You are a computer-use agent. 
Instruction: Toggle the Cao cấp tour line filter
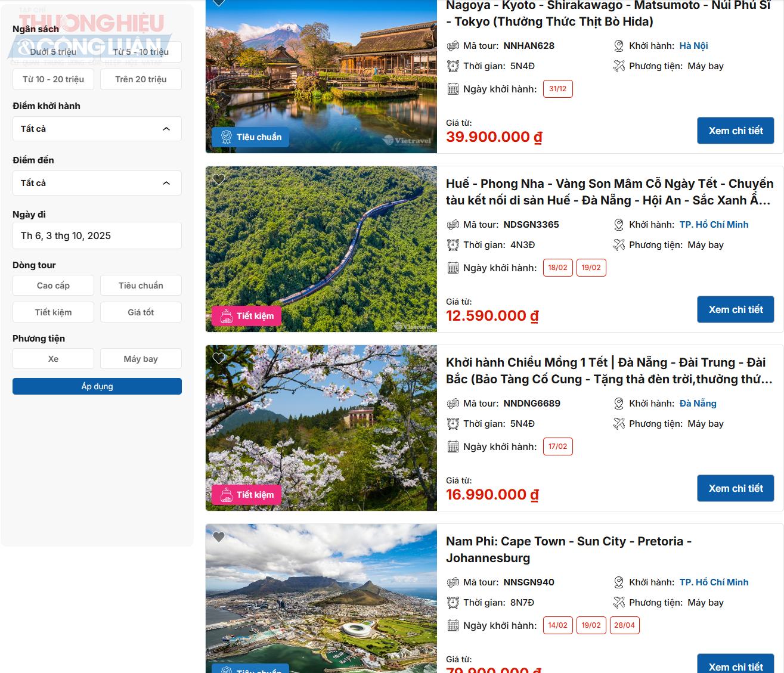[x=53, y=286]
